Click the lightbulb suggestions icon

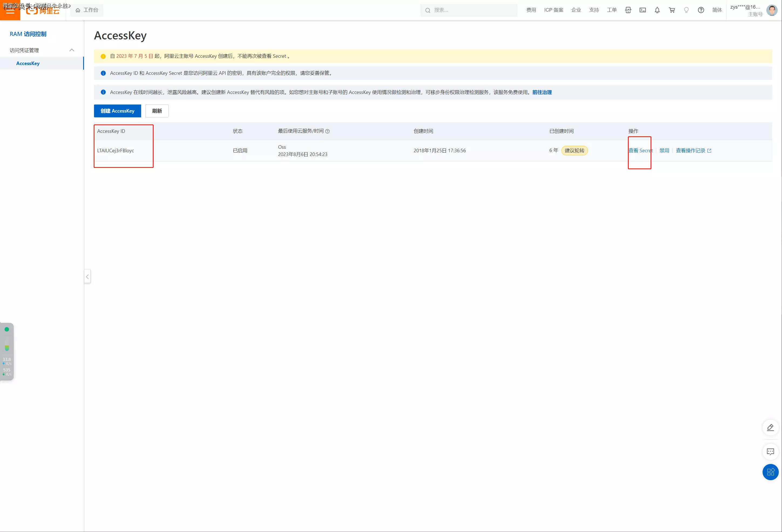[x=686, y=10]
